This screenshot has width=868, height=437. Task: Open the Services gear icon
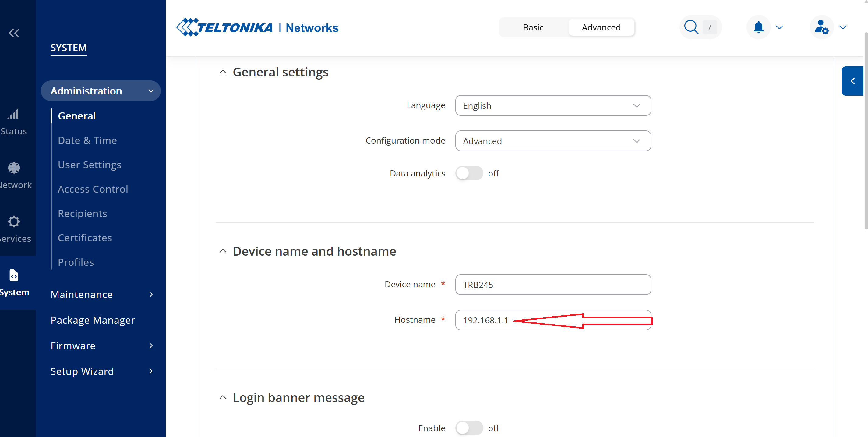click(14, 222)
